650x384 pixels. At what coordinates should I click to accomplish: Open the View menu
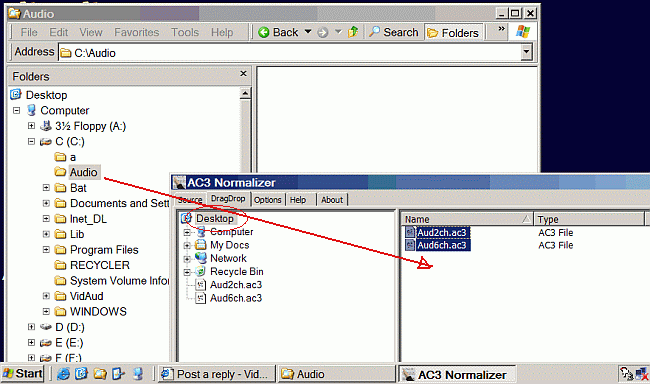click(91, 32)
